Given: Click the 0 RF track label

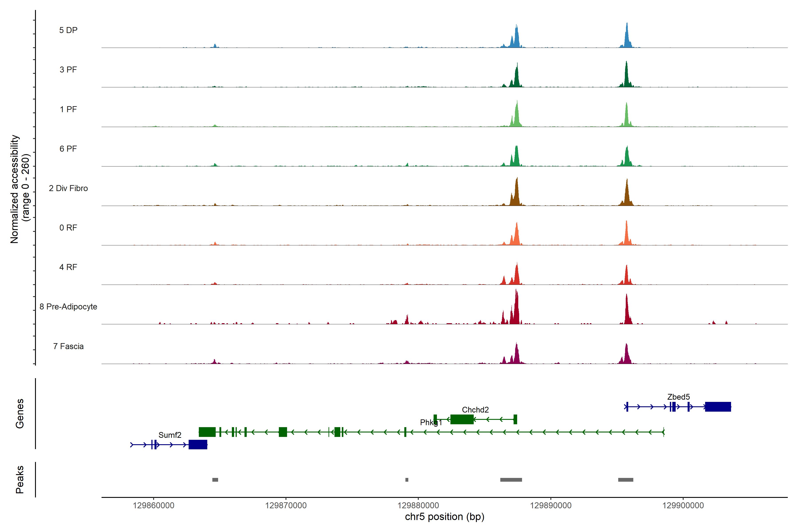Looking at the screenshot, I should pyautogui.click(x=68, y=228).
